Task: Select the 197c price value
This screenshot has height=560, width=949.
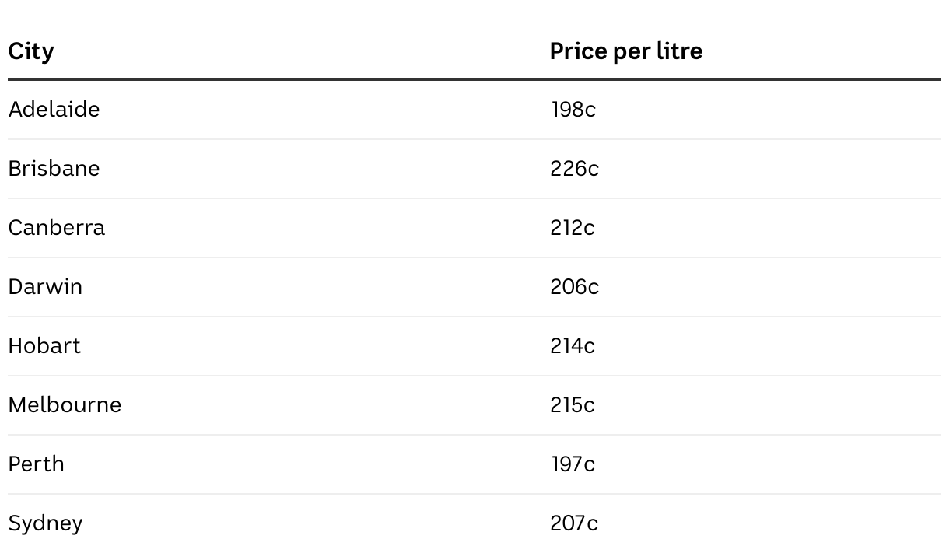Action: [573, 464]
